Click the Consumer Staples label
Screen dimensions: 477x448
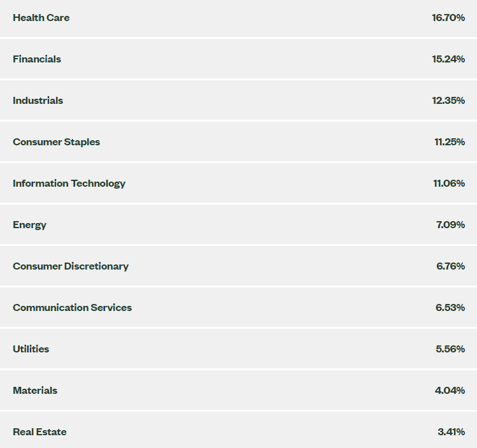point(56,142)
